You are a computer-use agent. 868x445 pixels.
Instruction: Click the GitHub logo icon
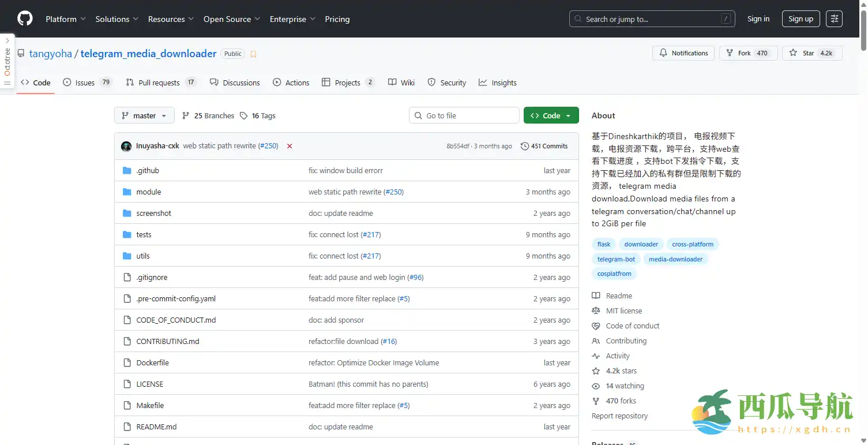click(25, 19)
